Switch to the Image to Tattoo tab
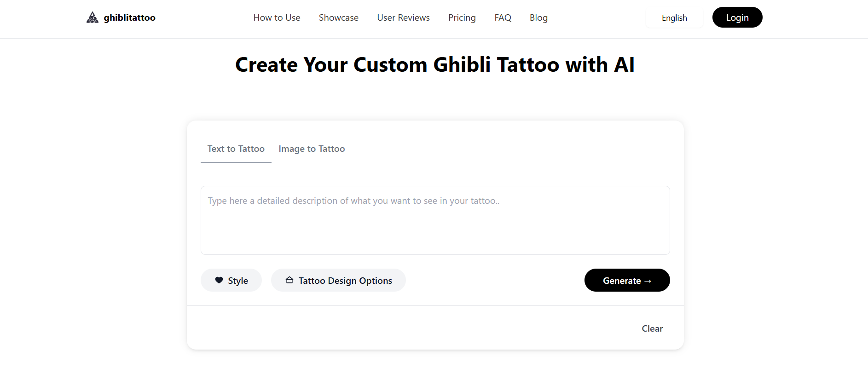The image size is (868, 385). 312,149
